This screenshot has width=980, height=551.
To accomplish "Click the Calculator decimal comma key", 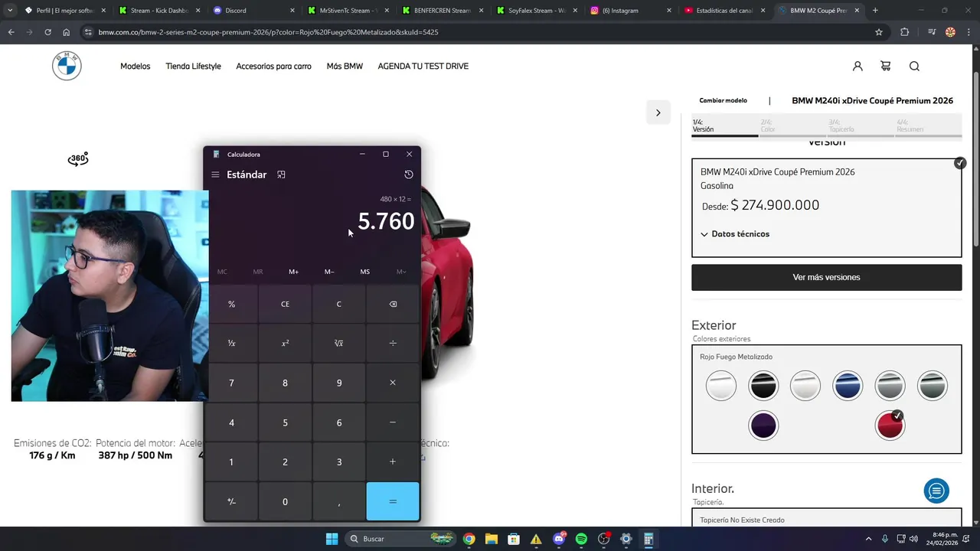I will (339, 501).
